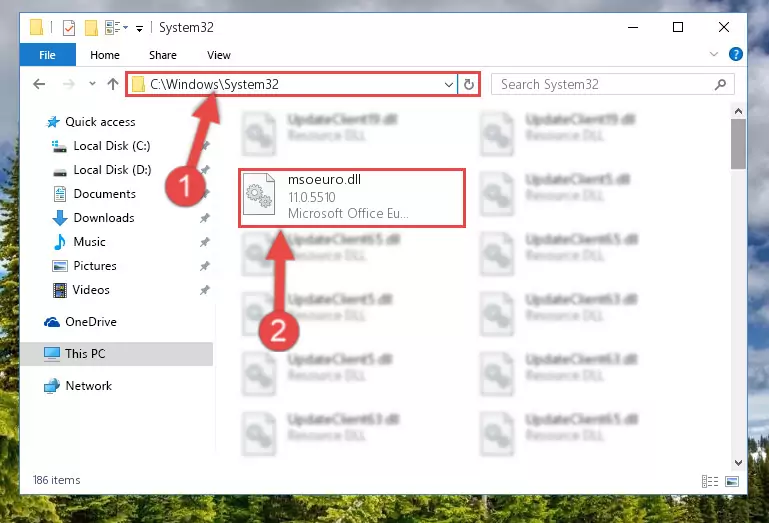The height and width of the screenshot is (523, 769).
Task: Go up one folder level
Action: tap(113, 84)
